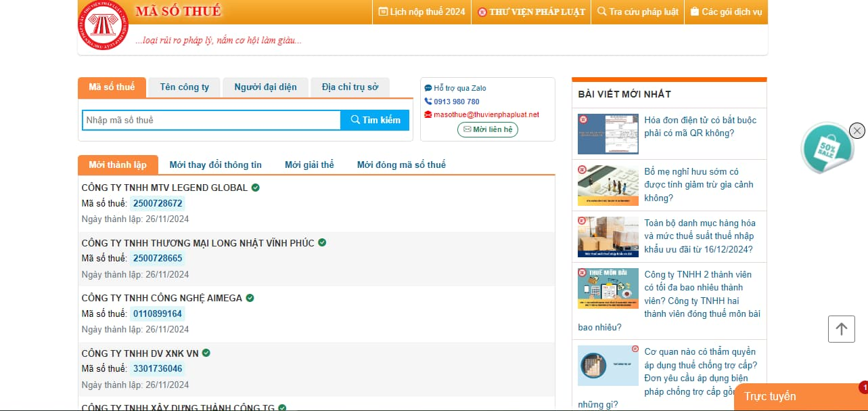
Task: Open article Công ty TNHH 2 thành viên
Action: point(702,294)
